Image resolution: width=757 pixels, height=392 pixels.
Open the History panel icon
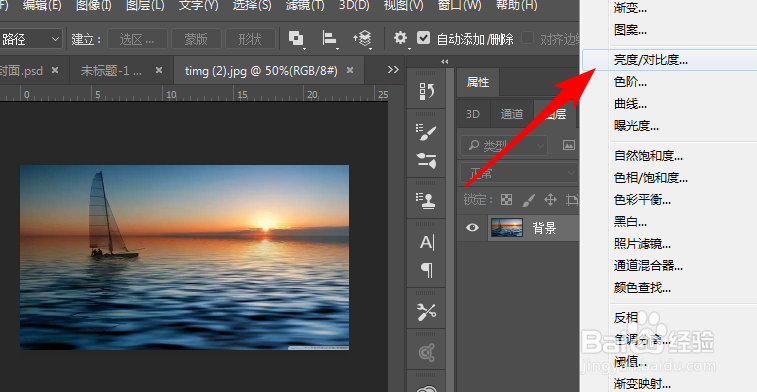click(x=427, y=91)
